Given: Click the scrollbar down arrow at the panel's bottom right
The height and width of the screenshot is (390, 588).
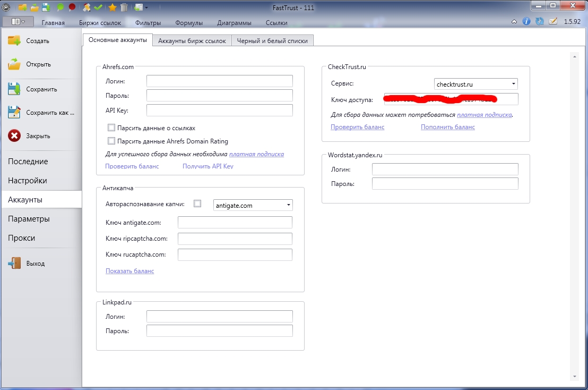Looking at the screenshot, I should (575, 377).
